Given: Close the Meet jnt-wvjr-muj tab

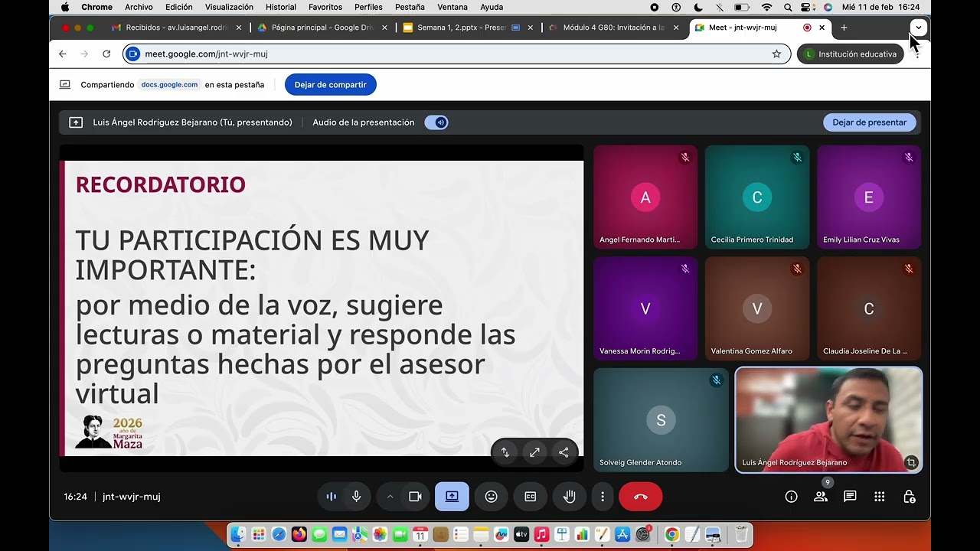Looking at the screenshot, I should (x=822, y=28).
